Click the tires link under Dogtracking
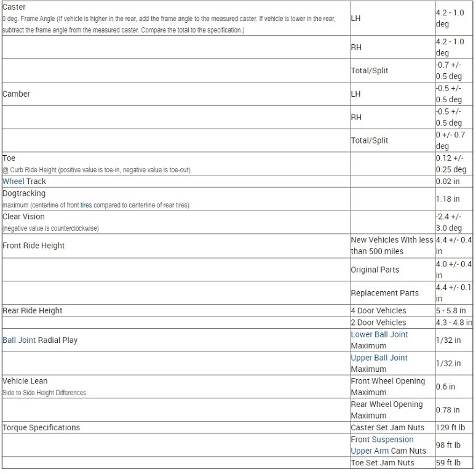The width and height of the screenshot is (476, 474). click(x=86, y=204)
